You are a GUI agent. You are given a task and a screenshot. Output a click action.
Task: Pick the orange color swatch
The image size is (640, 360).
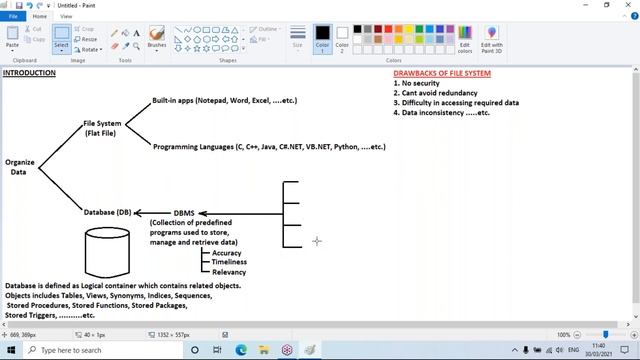pyautogui.click(x=398, y=29)
